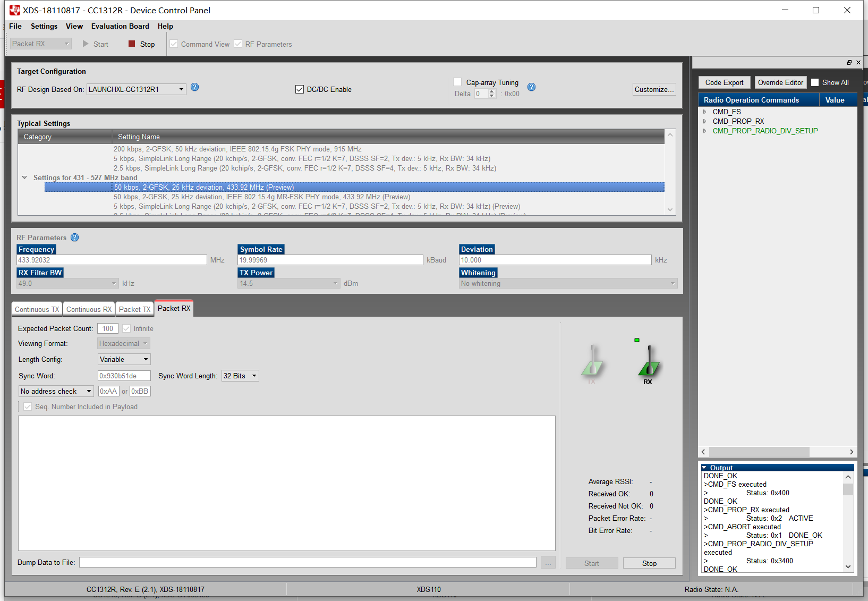Click the TI application logo icon
Image resolution: width=868 pixels, height=601 pixels.
(15, 10)
